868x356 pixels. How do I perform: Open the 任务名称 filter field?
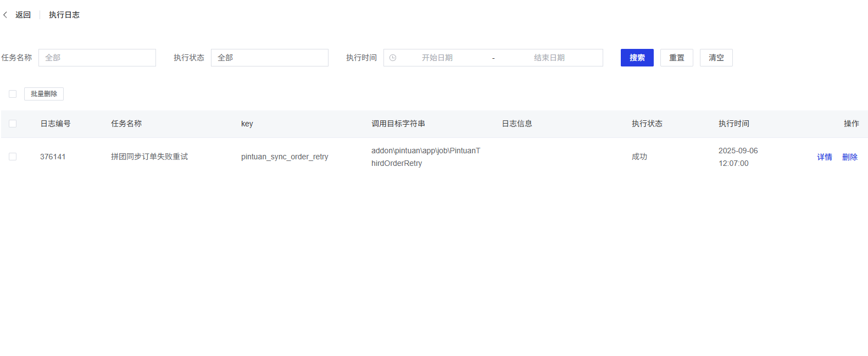click(x=97, y=58)
